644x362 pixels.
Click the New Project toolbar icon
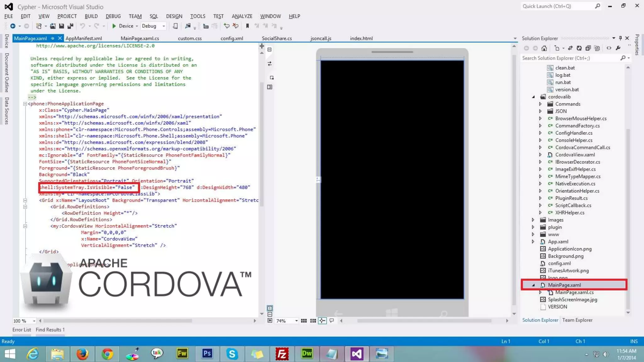tap(39, 26)
